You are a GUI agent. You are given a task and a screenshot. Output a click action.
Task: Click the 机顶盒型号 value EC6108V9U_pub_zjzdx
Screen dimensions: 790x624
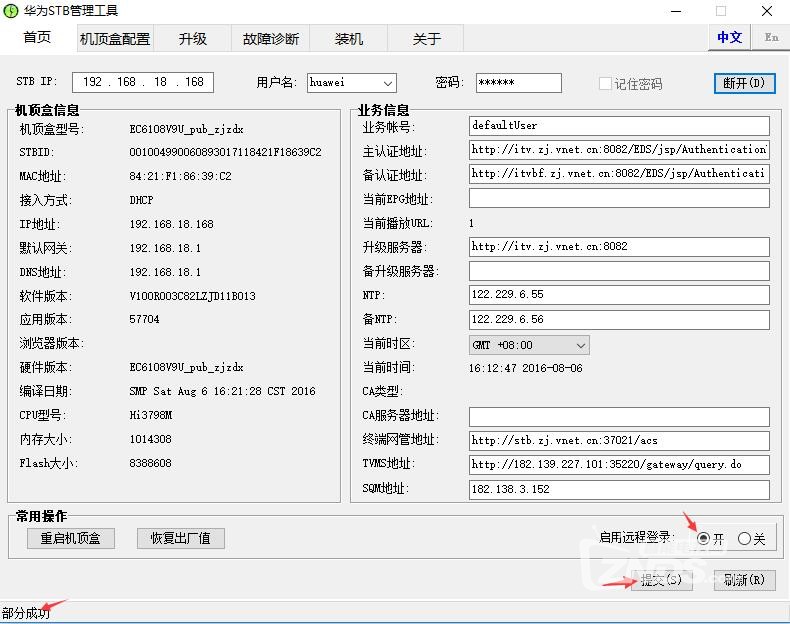click(x=186, y=129)
